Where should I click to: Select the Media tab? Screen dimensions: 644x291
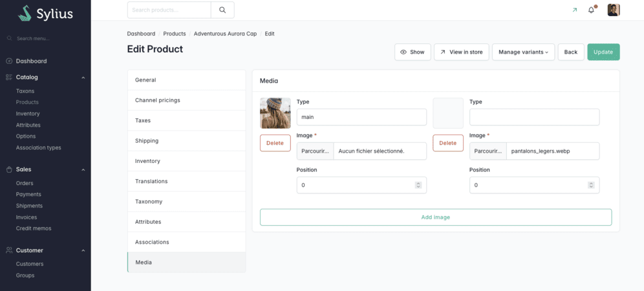tap(186, 263)
